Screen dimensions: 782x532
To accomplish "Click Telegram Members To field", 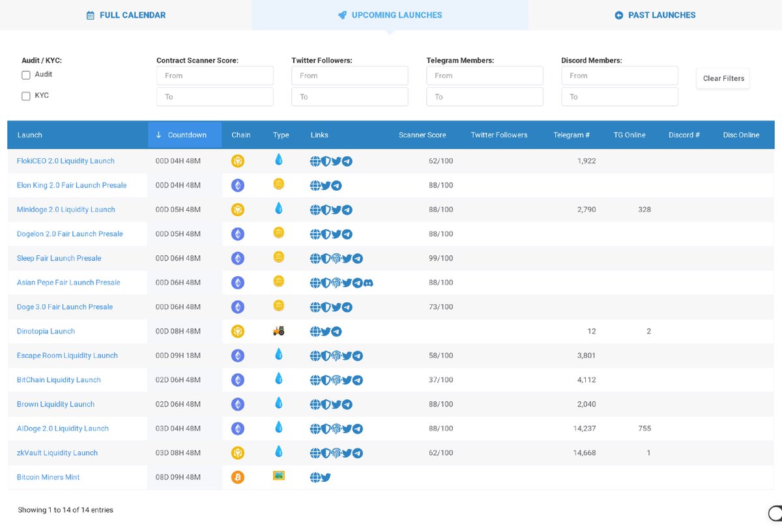I will click(x=485, y=97).
